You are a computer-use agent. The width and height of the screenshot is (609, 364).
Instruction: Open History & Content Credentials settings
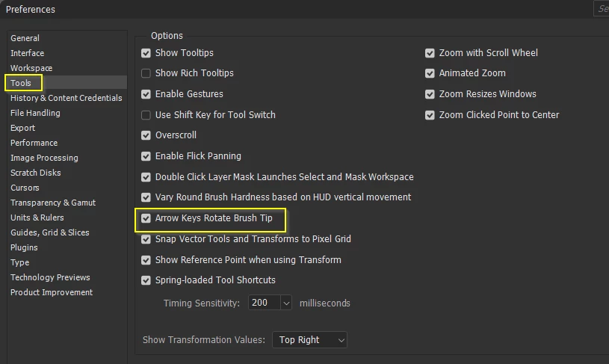click(66, 98)
